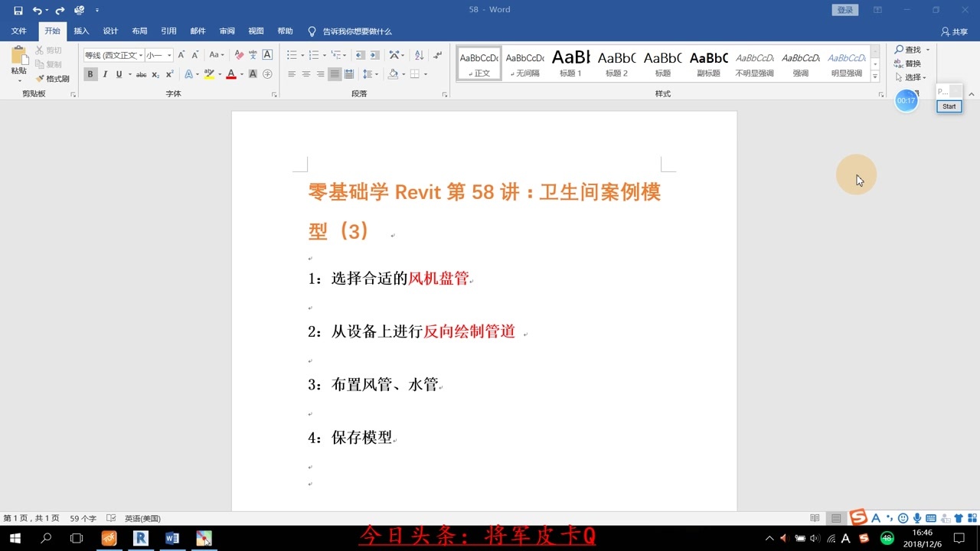The height and width of the screenshot is (551, 980).
Task: Switch to the 引用 (References) tab
Action: tap(168, 31)
